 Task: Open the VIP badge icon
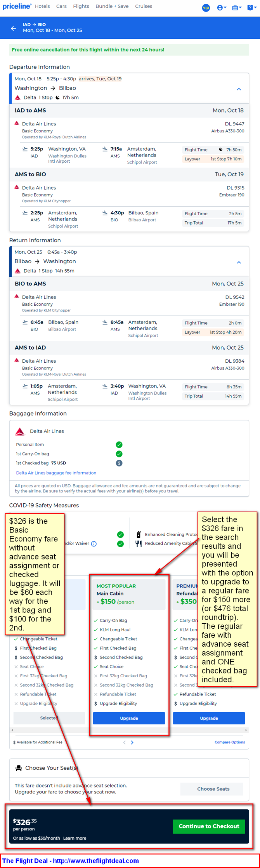click(206, 7)
